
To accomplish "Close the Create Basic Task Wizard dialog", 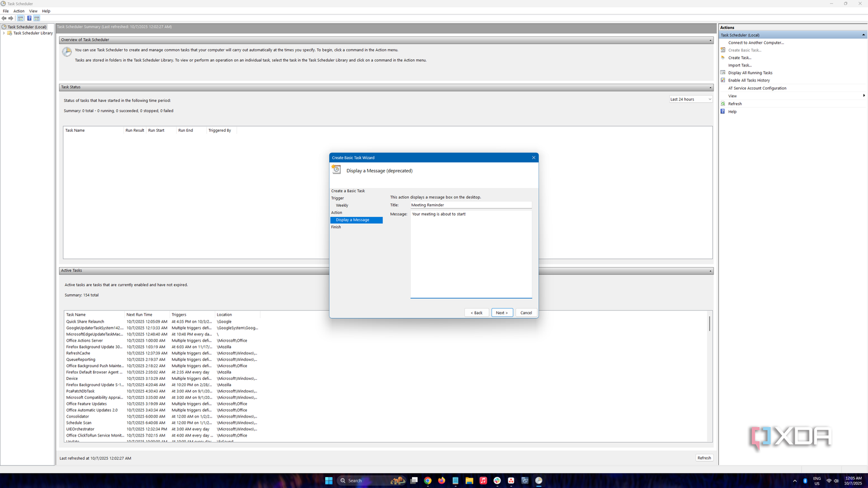I will pos(534,157).
